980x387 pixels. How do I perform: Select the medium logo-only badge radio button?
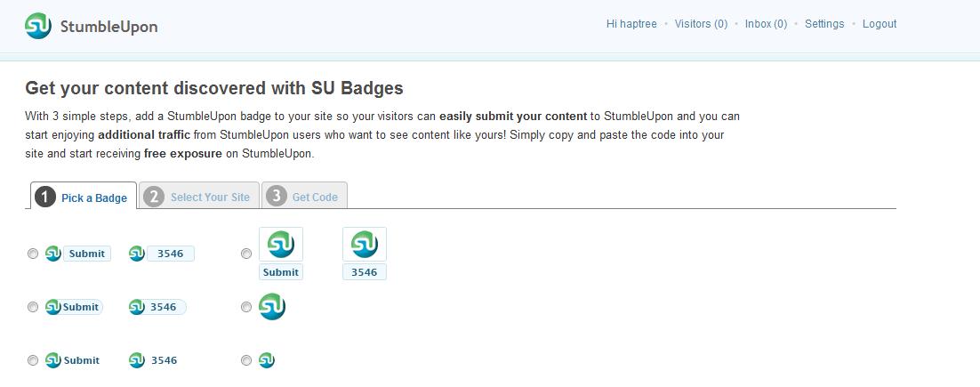point(246,307)
